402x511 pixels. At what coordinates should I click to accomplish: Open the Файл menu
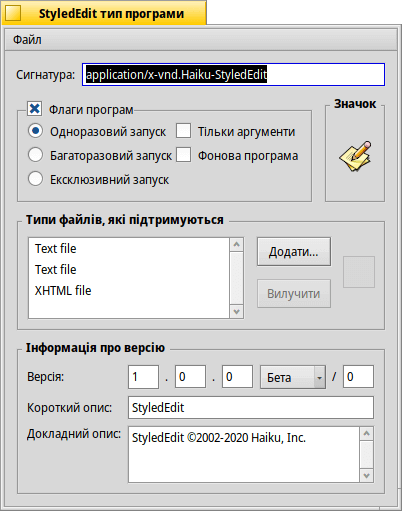point(27,40)
